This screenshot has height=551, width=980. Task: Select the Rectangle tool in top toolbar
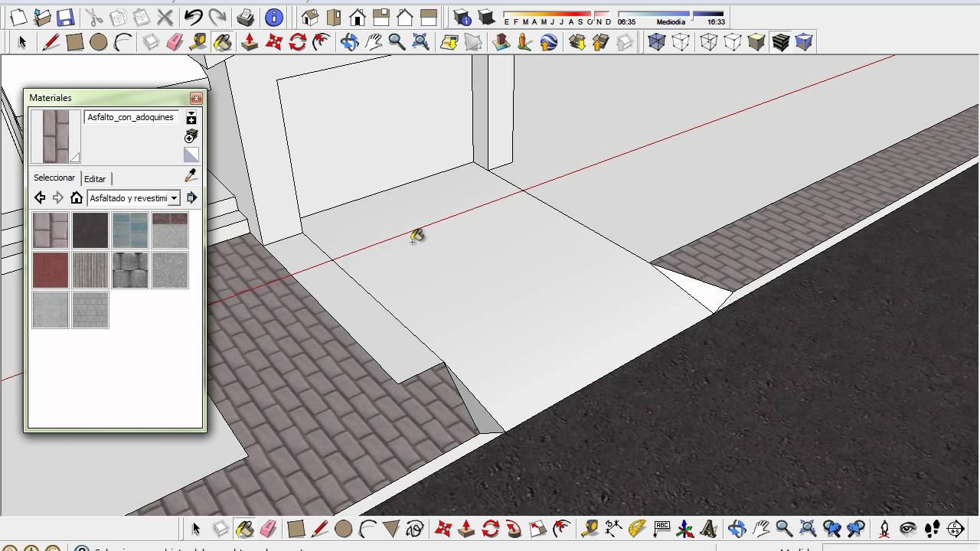(x=74, y=42)
